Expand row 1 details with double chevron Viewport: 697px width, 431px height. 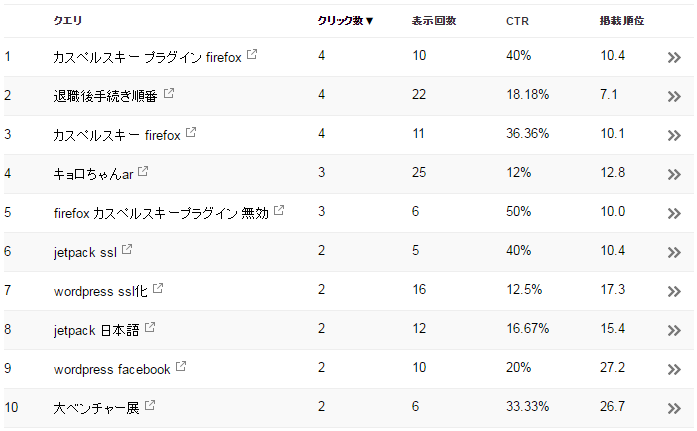coord(674,57)
